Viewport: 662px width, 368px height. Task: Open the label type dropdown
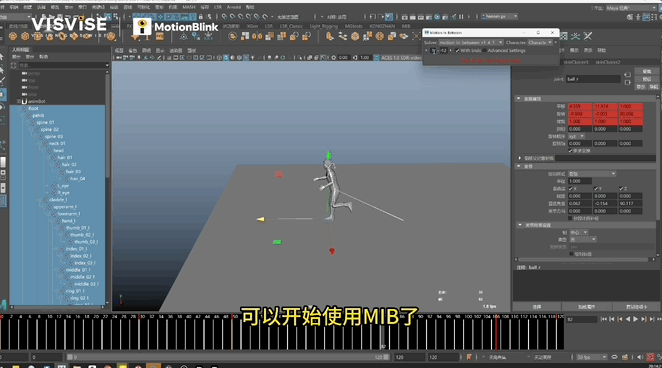coord(582,240)
